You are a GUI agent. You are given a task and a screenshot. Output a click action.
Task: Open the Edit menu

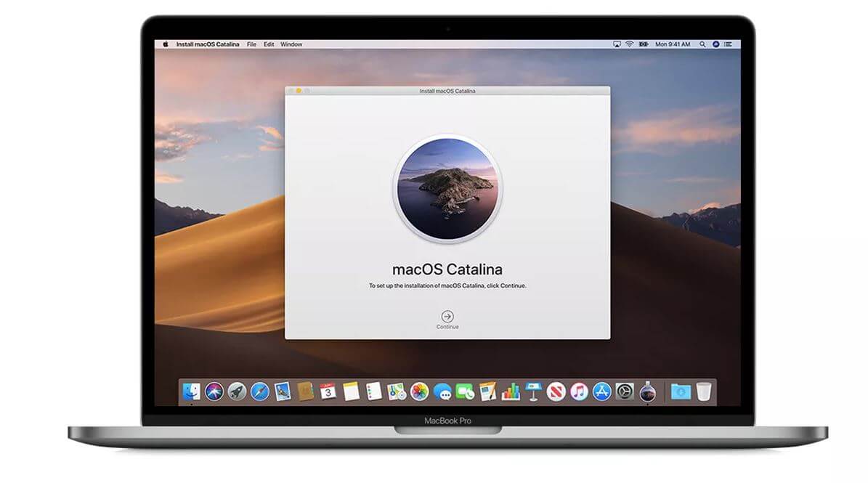[269, 44]
